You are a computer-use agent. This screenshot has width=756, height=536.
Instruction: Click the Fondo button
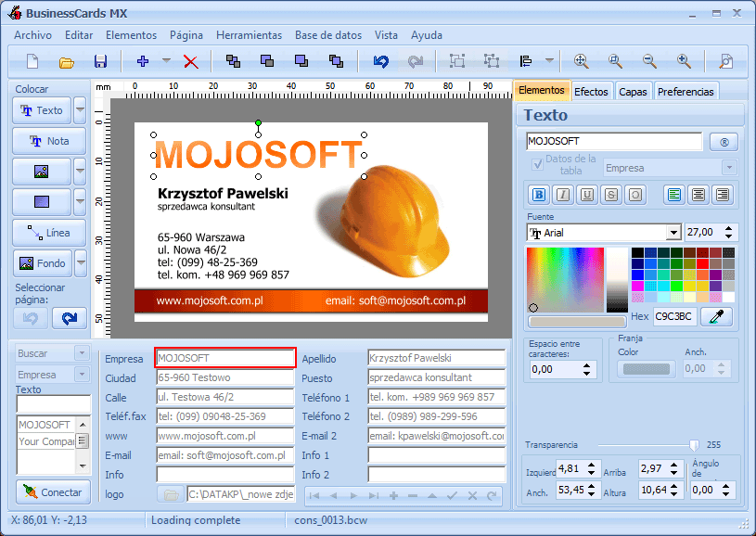click(x=43, y=263)
